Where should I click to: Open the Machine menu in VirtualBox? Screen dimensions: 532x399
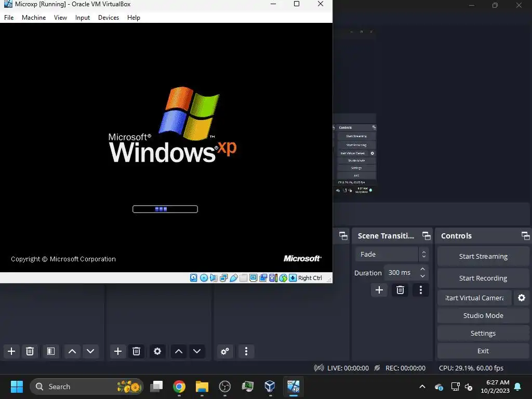click(x=34, y=18)
